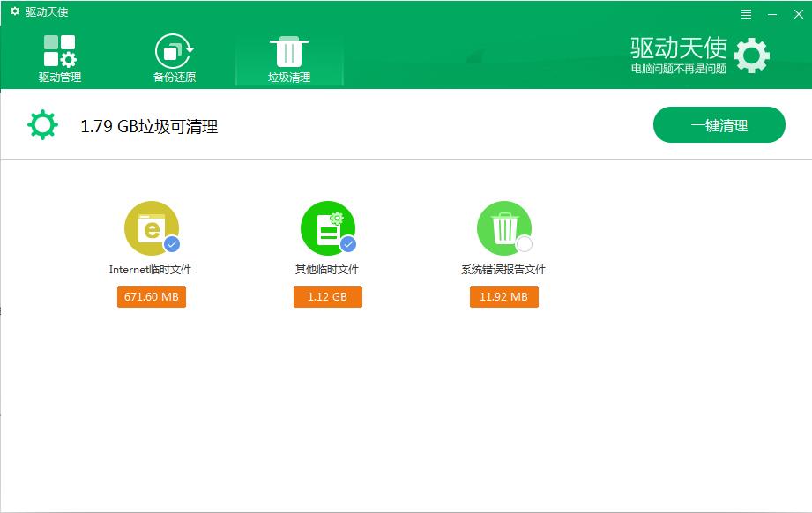
Task: Uncheck the Internet临时文件 checkmark badge
Action: pyautogui.click(x=172, y=244)
